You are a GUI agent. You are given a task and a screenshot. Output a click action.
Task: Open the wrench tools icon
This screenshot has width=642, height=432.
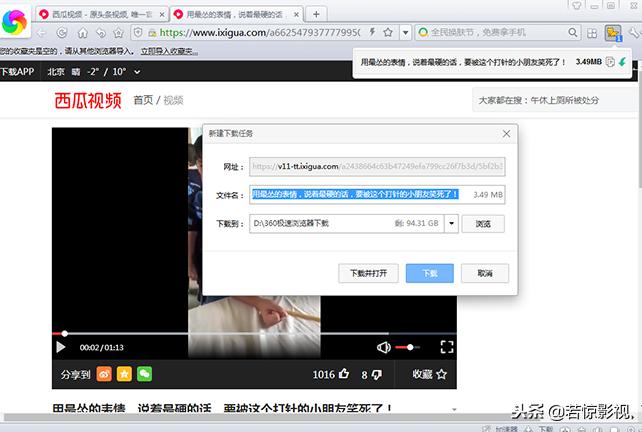tap(634, 33)
